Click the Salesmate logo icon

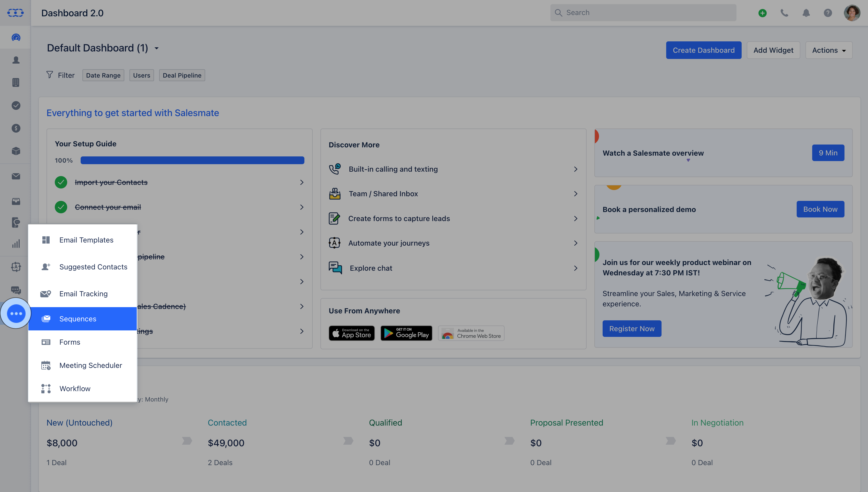pos(16,13)
